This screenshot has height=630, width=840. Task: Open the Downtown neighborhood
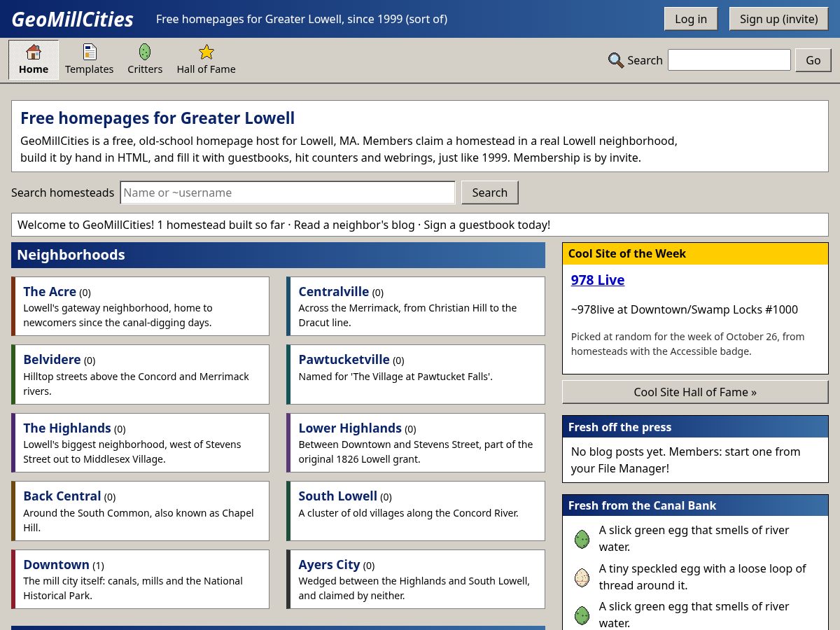[x=56, y=565]
